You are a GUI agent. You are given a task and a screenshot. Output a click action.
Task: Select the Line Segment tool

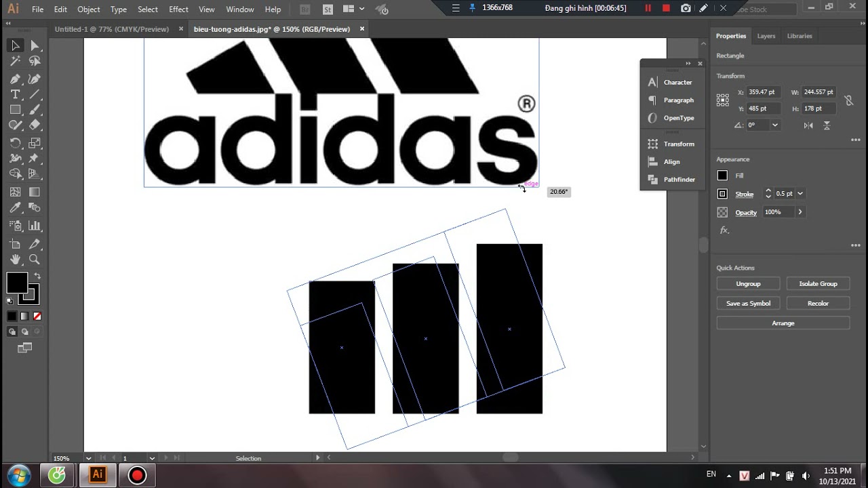pos(35,94)
